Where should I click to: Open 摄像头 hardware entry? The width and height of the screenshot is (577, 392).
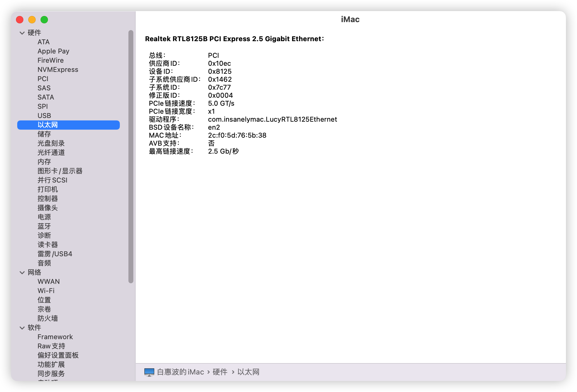click(48, 208)
